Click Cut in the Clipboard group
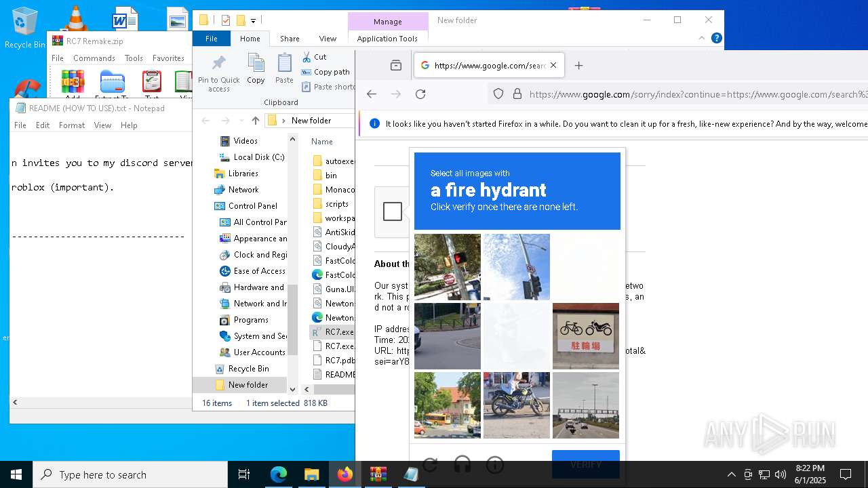 (315, 57)
